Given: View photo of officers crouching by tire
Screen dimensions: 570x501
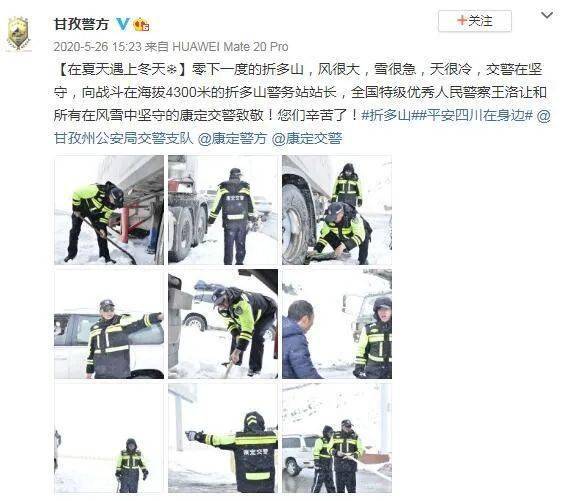Looking at the screenshot, I should tap(337, 210).
